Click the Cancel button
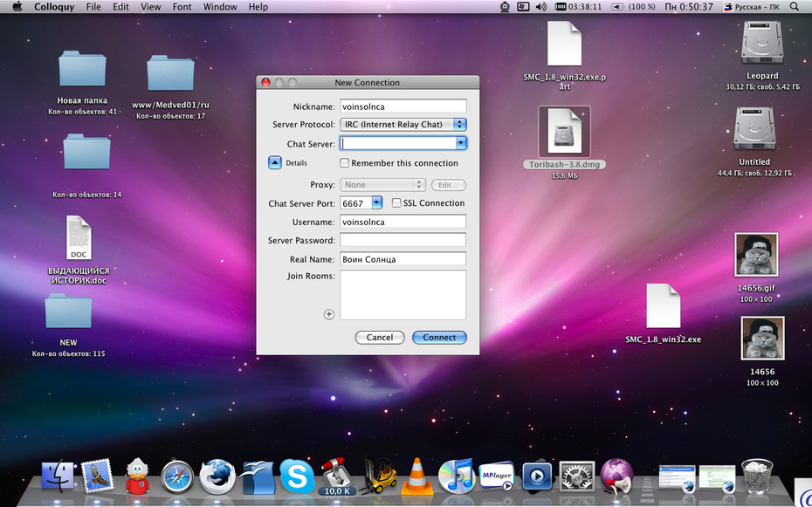Viewport: 812px width, 507px height. [x=380, y=338]
